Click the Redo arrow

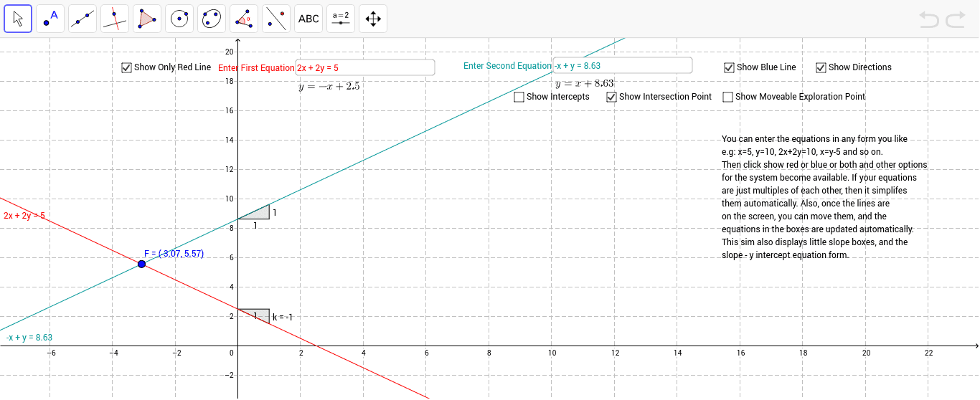click(956, 19)
